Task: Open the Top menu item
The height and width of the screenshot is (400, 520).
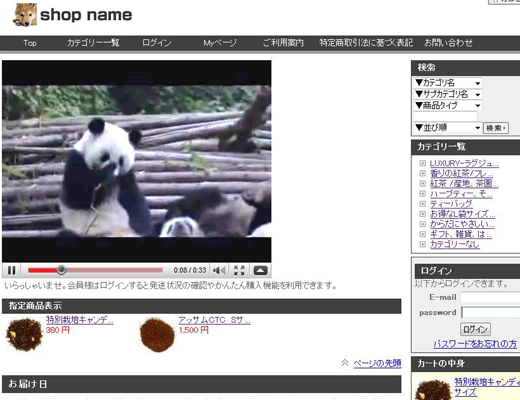Action: point(30,43)
